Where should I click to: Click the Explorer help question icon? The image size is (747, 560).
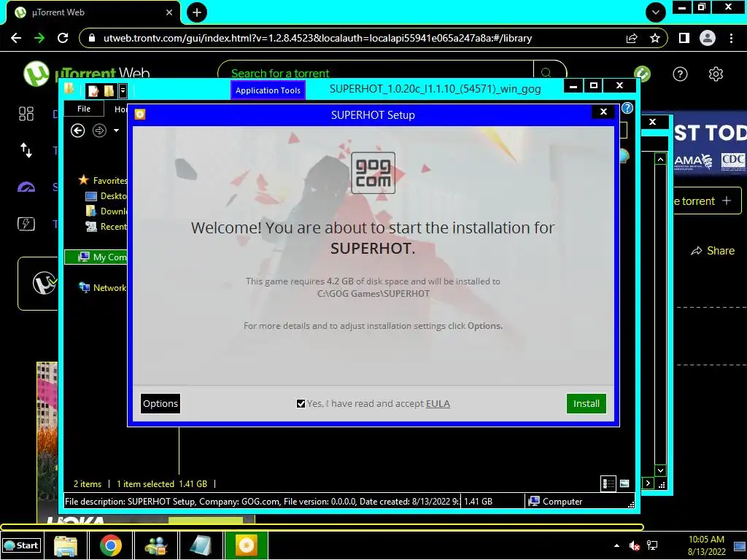tap(627, 108)
